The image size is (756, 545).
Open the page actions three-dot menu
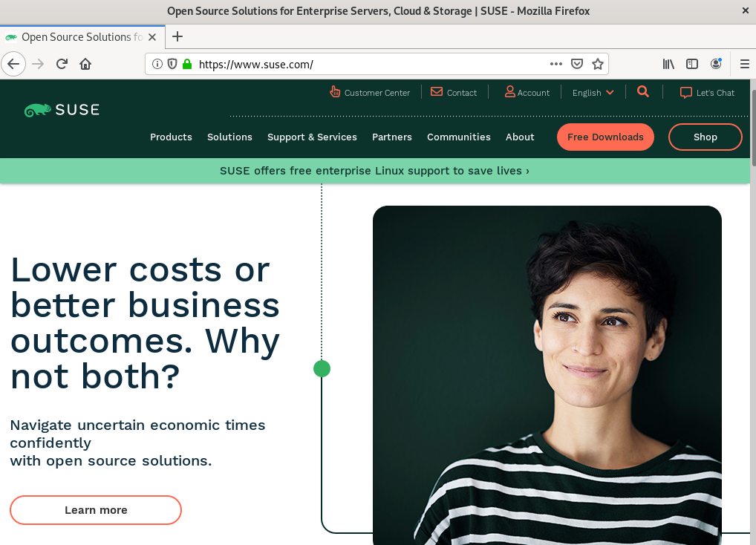(556, 64)
